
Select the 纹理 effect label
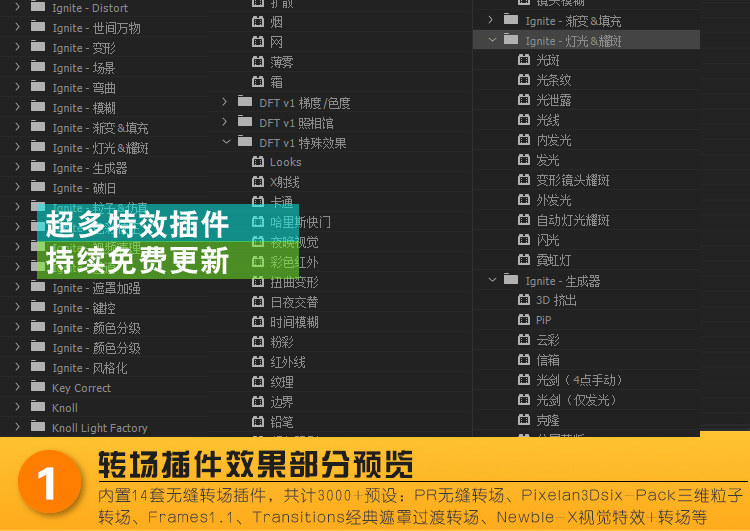point(282,383)
